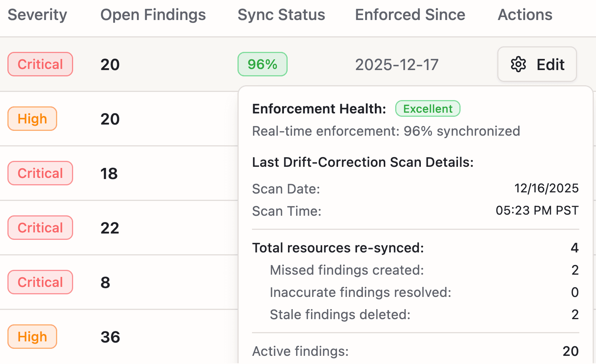
Task: Click the Total resources re-synced value
Action: 574,248
